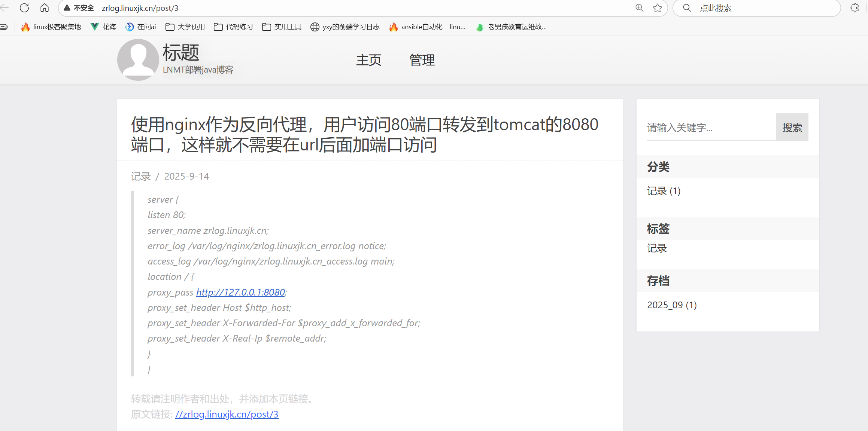The width and height of the screenshot is (868, 431).
Task: Open the 花海 bookmark
Action: 104,27
